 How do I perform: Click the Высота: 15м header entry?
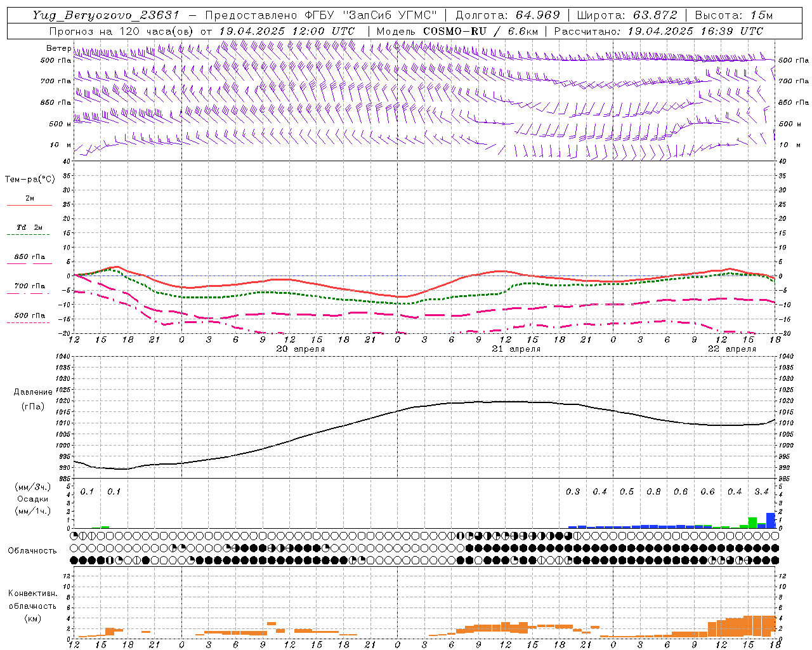coord(733,15)
